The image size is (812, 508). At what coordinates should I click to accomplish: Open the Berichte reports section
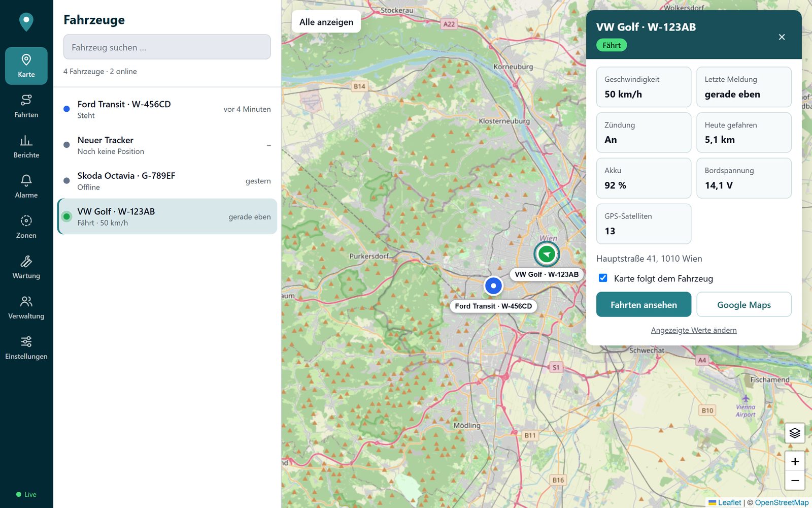coord(26,146)
